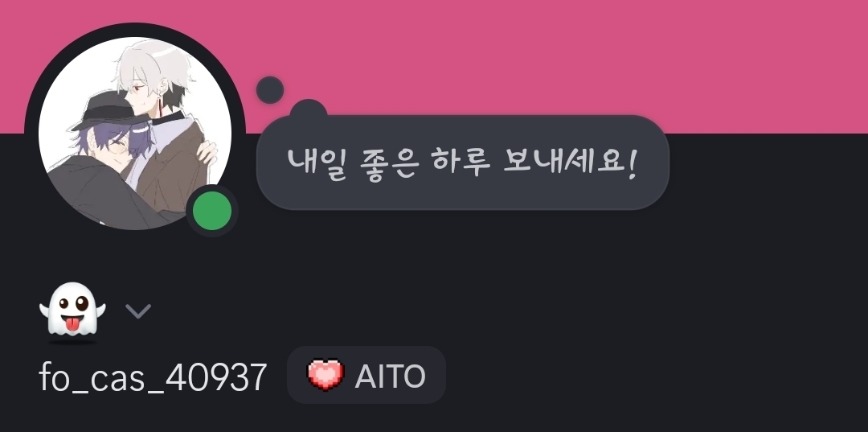
Task: Click 보내세요! at the status end
Action: [x=571, y=163]
